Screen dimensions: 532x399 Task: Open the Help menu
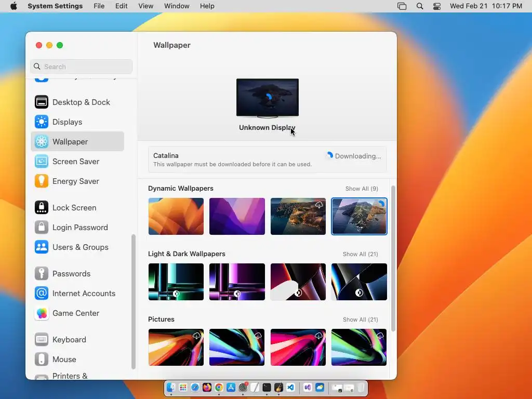[207, 6]
